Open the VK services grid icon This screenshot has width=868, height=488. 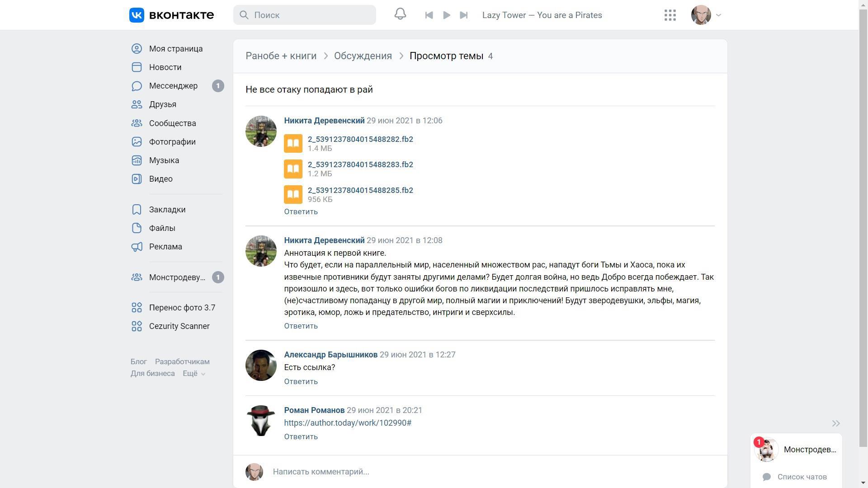coord(670,15)
